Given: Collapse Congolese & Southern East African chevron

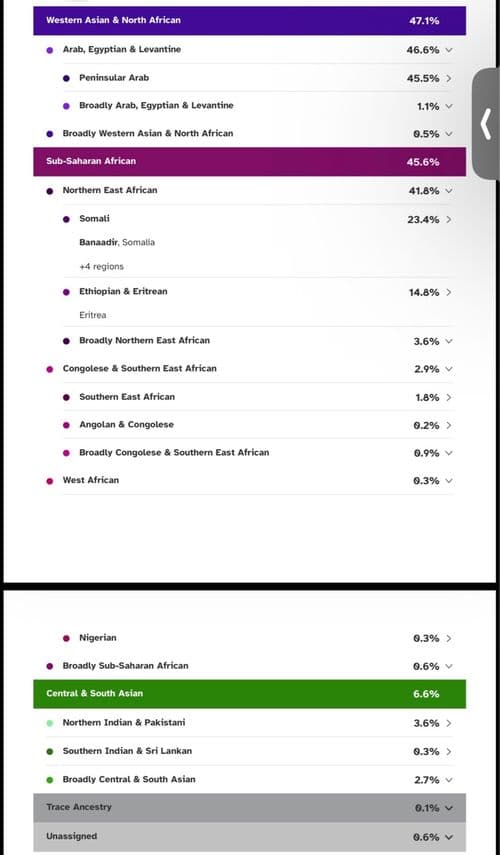Looking at the screenshot, I should pos(449,369).
